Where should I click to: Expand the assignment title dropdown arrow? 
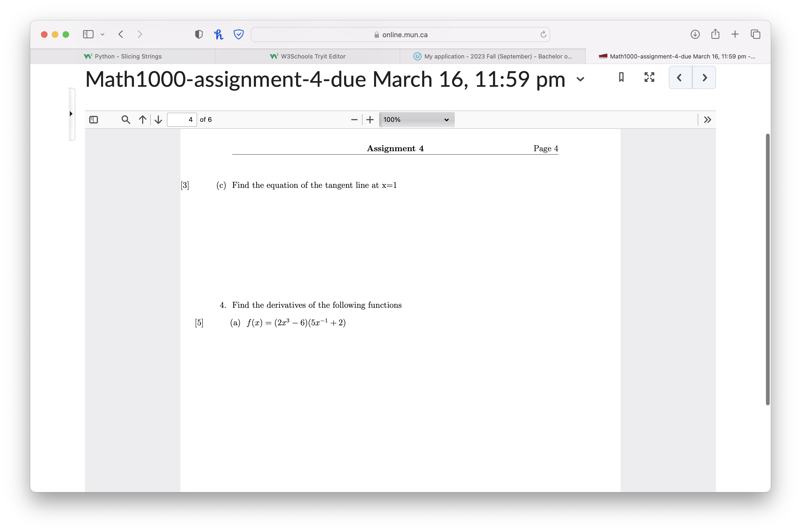(580, 80)
